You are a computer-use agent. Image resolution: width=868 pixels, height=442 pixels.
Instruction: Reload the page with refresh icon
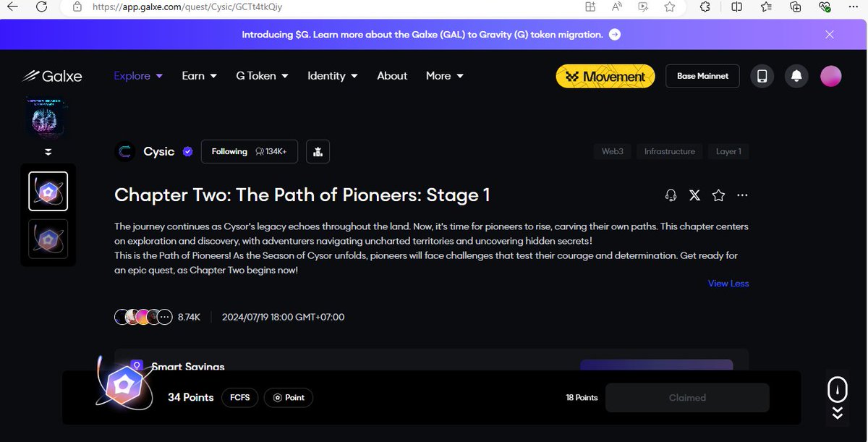(42, 7)
